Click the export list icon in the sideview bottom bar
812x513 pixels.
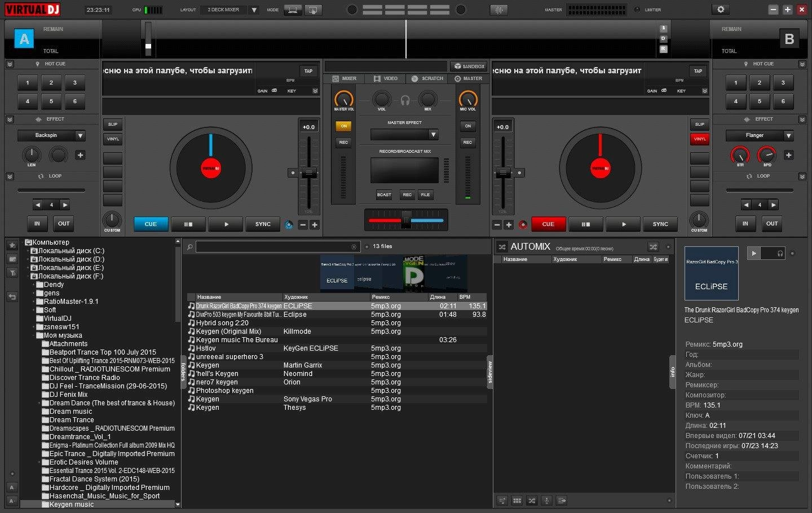[x=562, y=501]
